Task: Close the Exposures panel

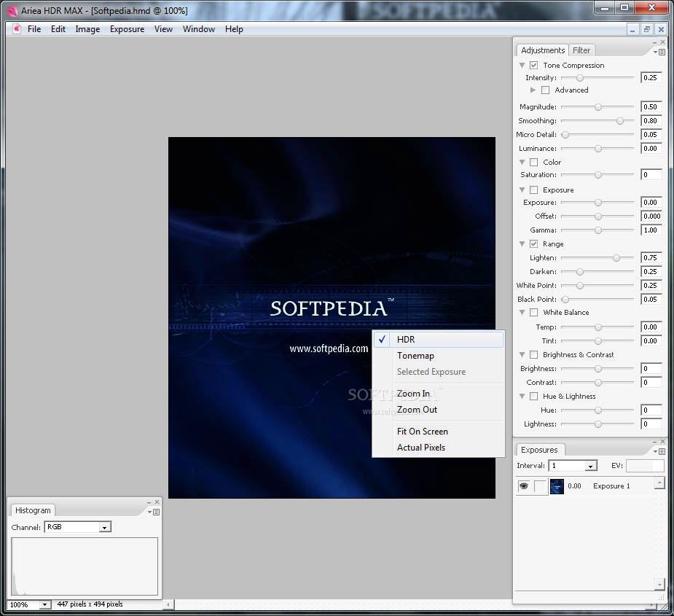Action: (662, 441)
